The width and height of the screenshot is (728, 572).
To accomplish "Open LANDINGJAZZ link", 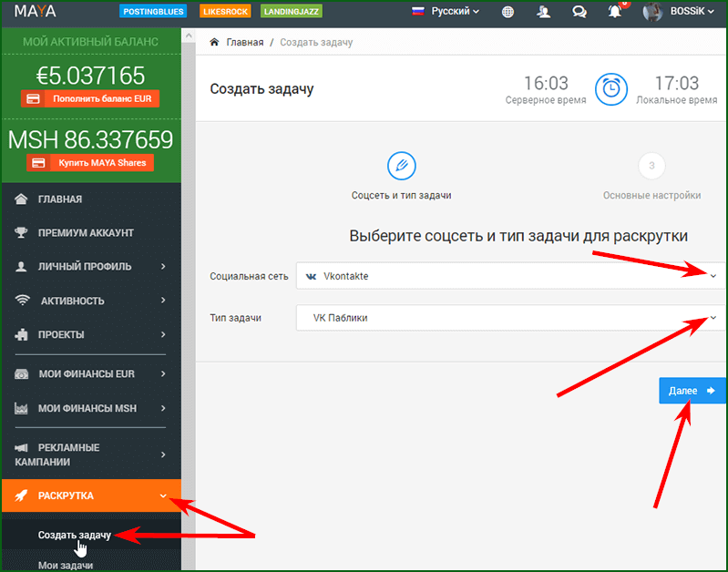I will coord(292,11).
